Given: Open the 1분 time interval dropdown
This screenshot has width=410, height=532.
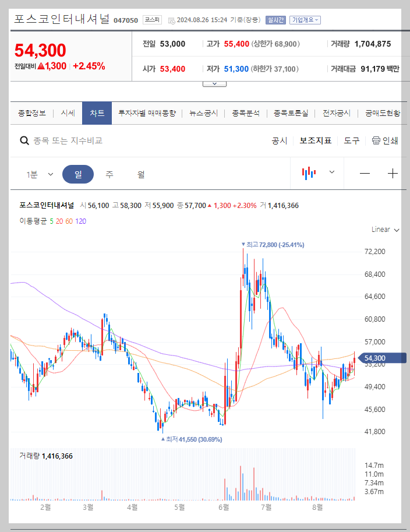Looking at the screenshot, I should pyautogui.click(x=38, y=174).
